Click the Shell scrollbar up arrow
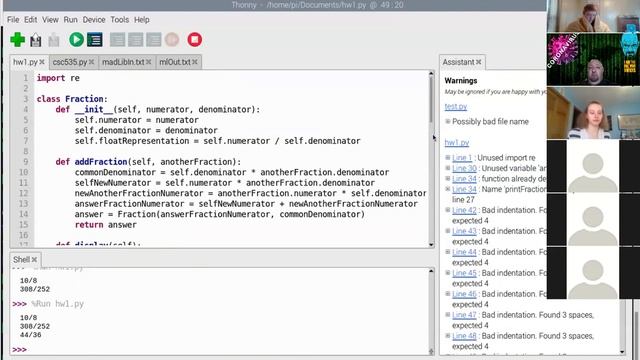 tap(431, 271)
